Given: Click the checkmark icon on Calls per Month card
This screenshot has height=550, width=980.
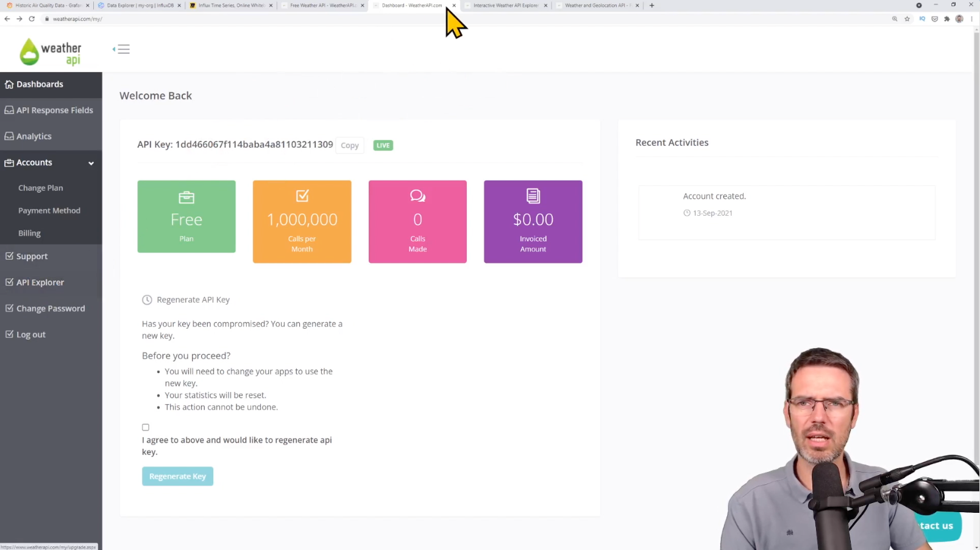Looking at the screenshot, I should (302, 196).
